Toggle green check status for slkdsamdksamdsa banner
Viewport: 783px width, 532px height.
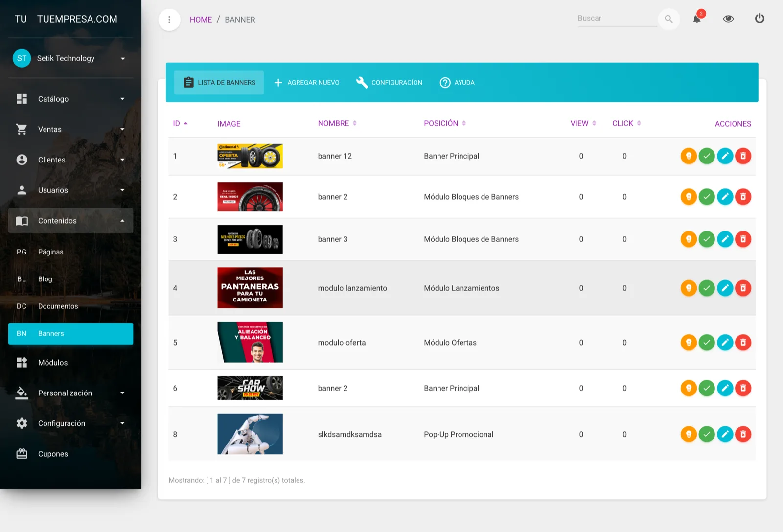[707, 434]
